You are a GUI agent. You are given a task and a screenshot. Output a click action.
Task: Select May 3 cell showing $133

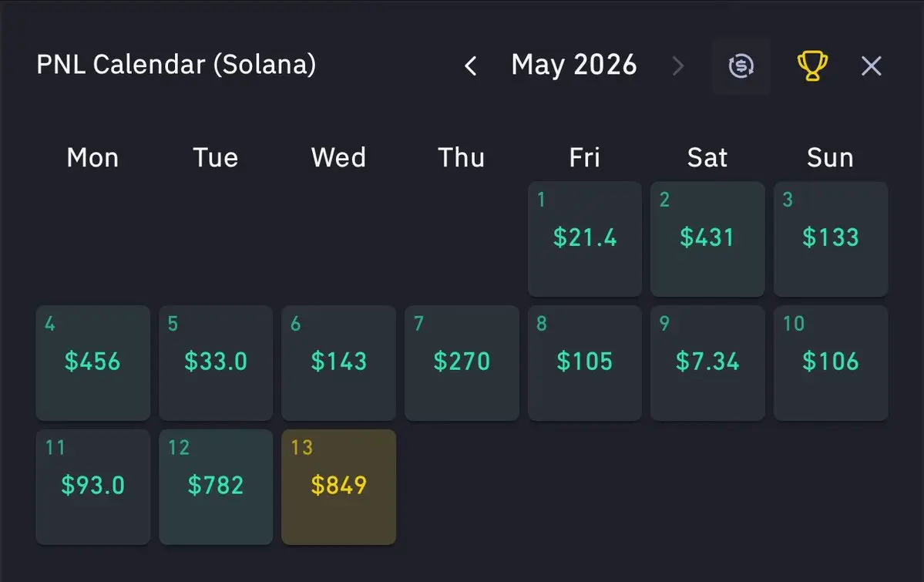click(x=830, y=239)
